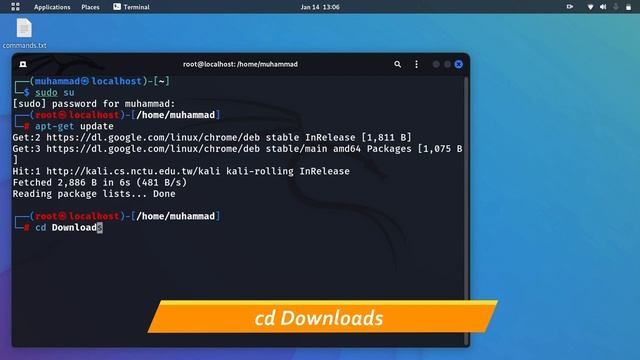Click 'Fetched 2,886 B in 6s' line
This screenshot has height=360, width=640.
pos(100,182)
